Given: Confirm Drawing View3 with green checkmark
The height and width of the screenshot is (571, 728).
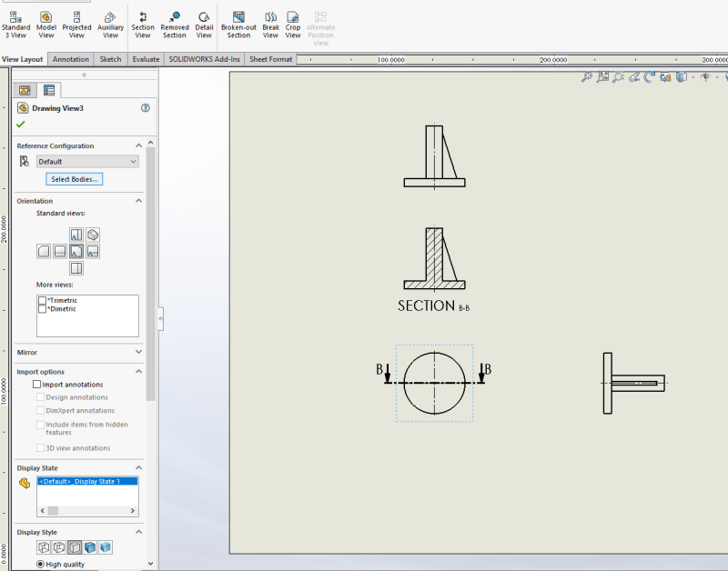Looking at the screenshot, I should pos(20,125).
